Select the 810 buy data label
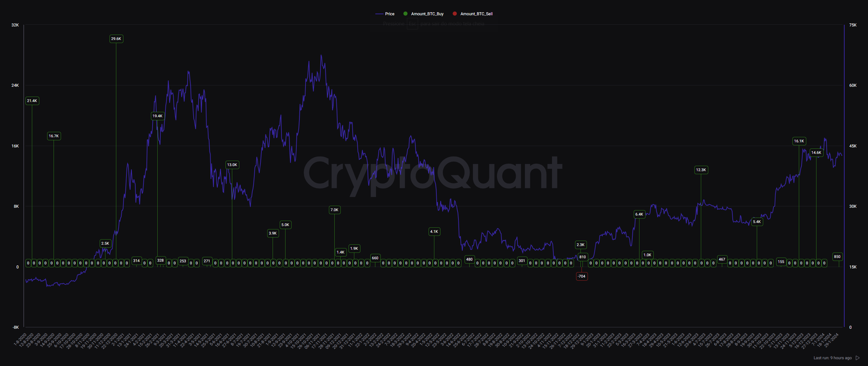Screen dimensions: 868x366 pos(583,257)
